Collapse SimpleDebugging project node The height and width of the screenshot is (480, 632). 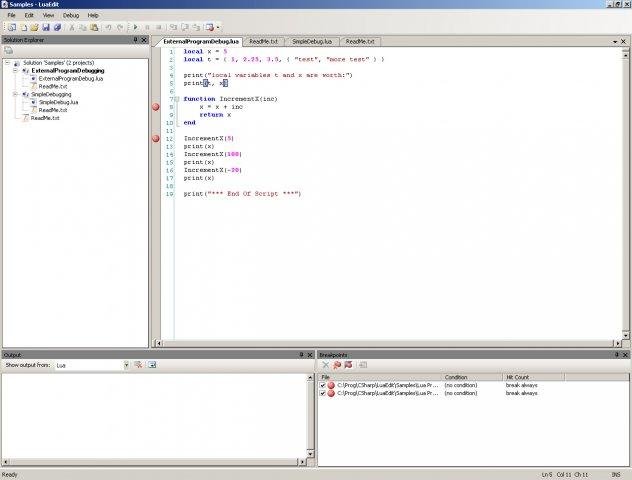15,94
